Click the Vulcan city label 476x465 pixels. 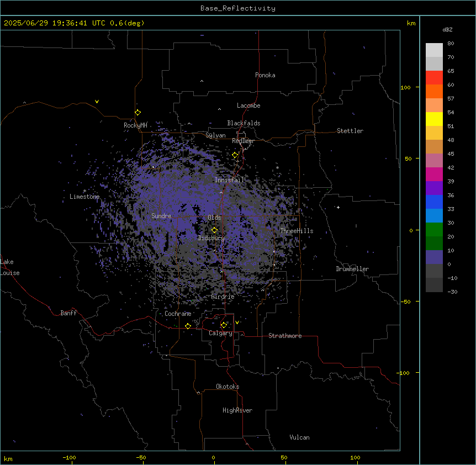300,437
